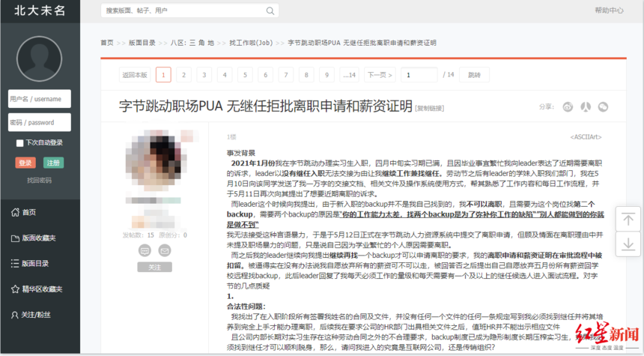Send mail to the author via envelope icon
The height and width of the screenshot is (356, 644).
[164, 250]
